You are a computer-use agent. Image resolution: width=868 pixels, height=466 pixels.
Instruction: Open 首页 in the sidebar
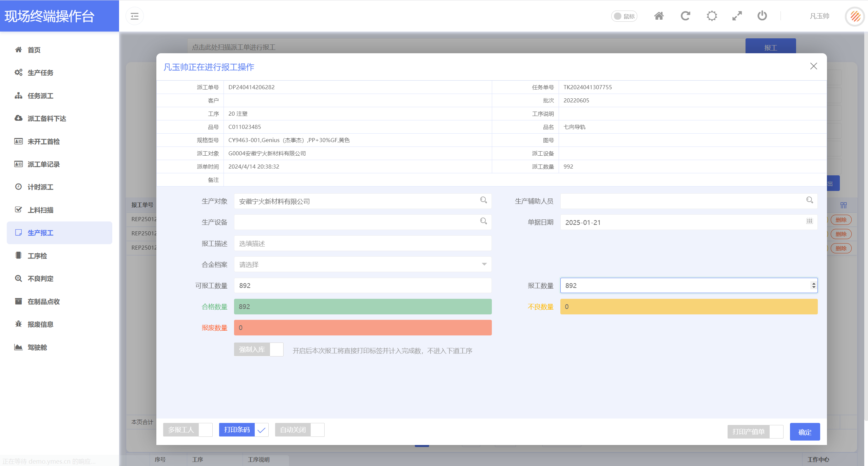pos(59,50)
